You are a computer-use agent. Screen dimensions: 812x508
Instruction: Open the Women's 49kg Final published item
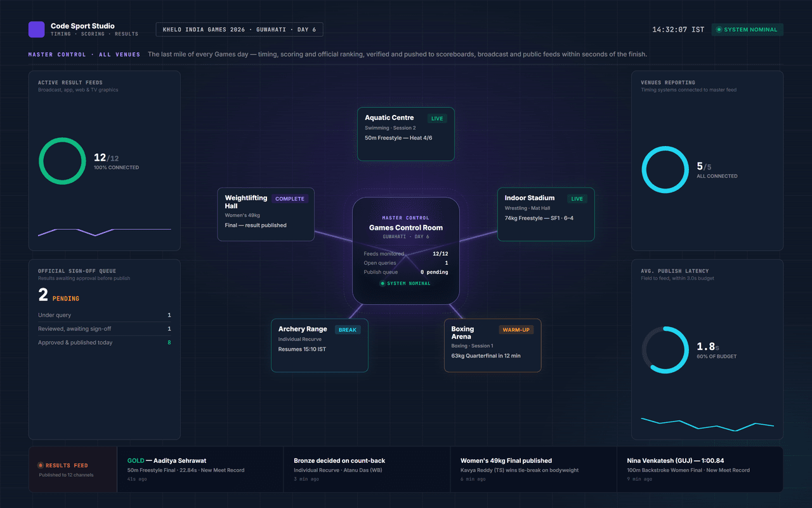pyautogui.click(x=534, y=469)
